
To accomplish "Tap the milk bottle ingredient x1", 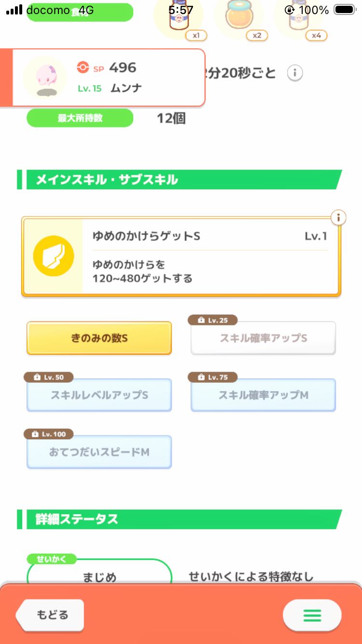I will point(178,18).
